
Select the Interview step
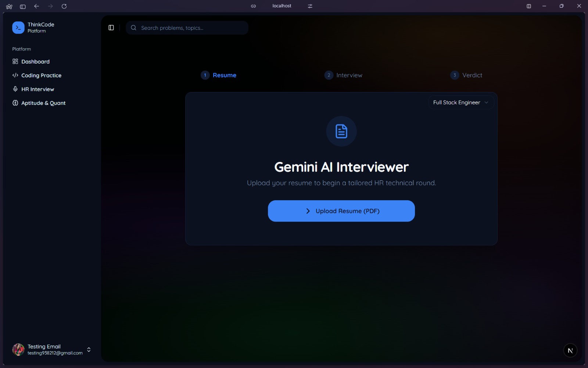tap(343, 75)
